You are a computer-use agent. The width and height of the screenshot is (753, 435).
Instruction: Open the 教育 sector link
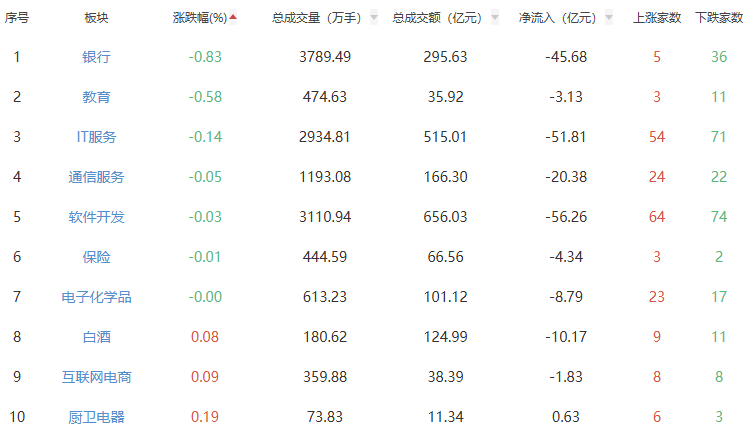pos(96,97)
